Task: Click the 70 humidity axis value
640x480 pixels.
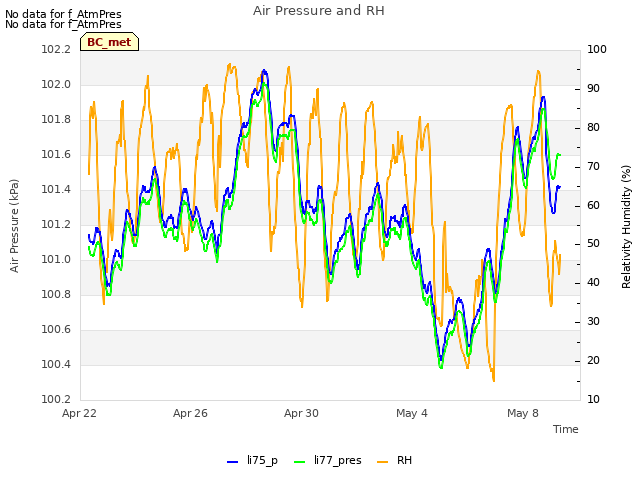Action: 593,167
